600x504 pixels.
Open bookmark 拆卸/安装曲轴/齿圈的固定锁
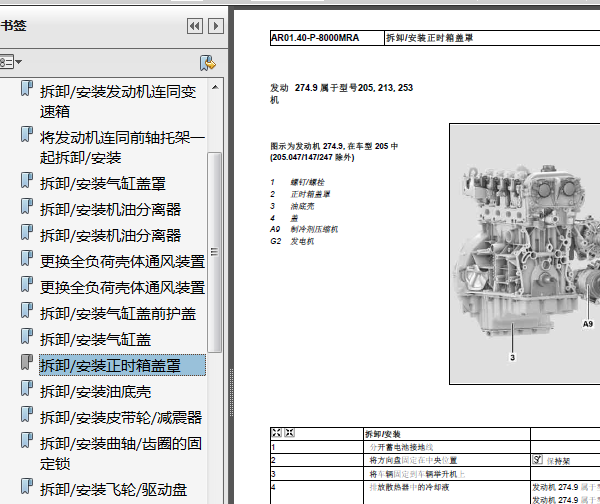pyautogui.click(x=121, y=453)
